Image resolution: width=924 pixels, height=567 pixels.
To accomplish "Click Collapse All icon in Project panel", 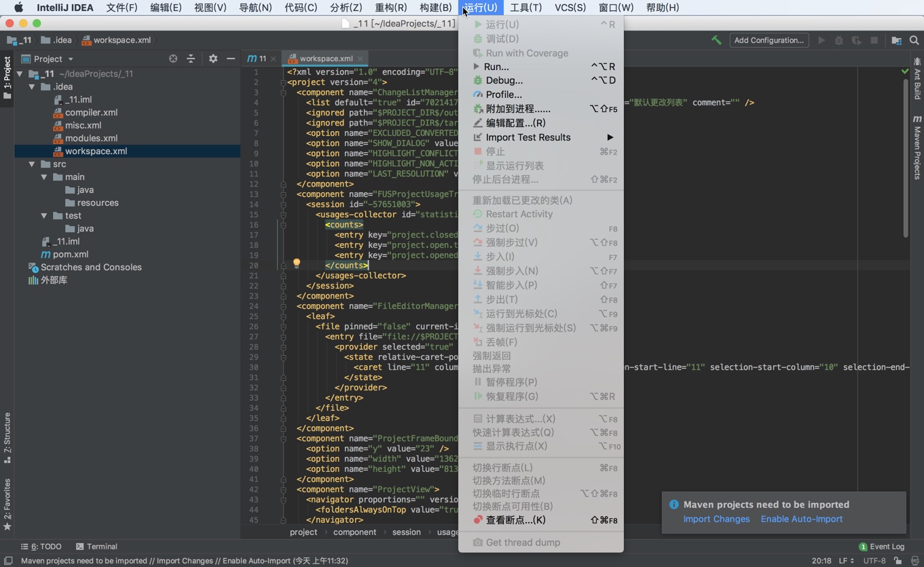I will (191, 59).
